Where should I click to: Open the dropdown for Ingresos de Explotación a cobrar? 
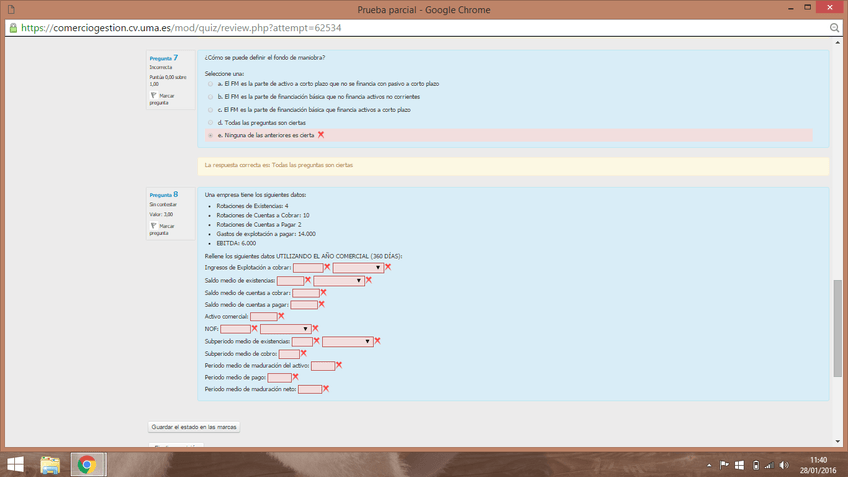[x=358, y=268]
